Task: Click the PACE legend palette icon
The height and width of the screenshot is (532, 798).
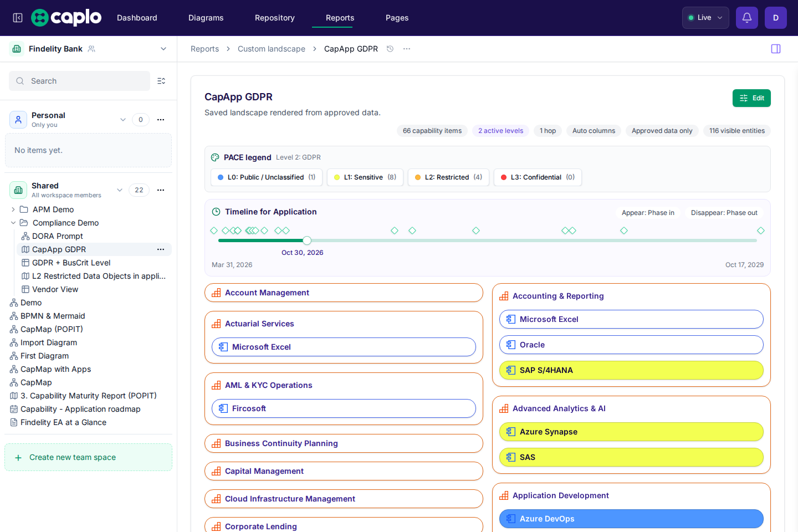Action: tap(215, 157)
